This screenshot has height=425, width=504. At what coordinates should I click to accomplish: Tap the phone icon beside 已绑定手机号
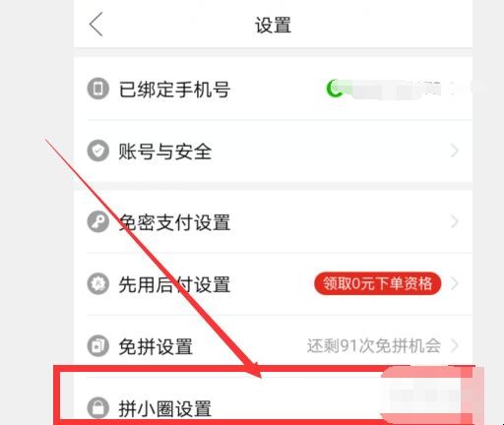coord(97,89)
